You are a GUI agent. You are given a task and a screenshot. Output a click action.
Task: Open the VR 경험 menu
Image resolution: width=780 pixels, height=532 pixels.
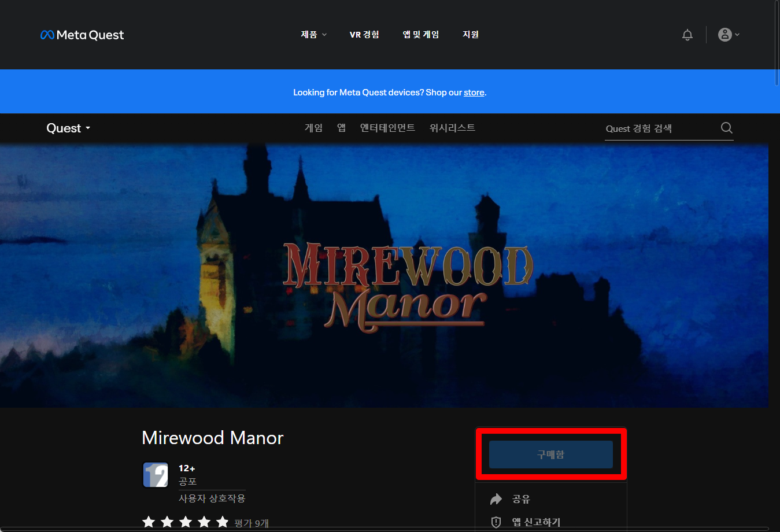[364, 35]
